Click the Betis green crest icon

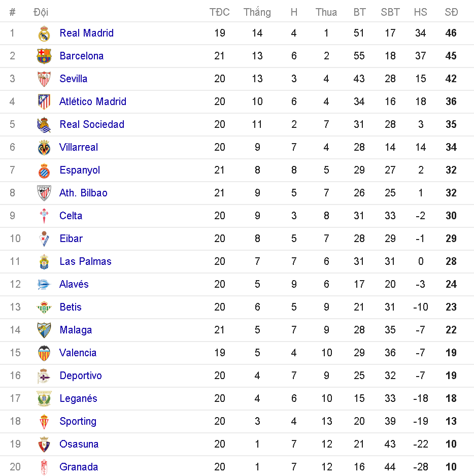click(x=44, y=308)
